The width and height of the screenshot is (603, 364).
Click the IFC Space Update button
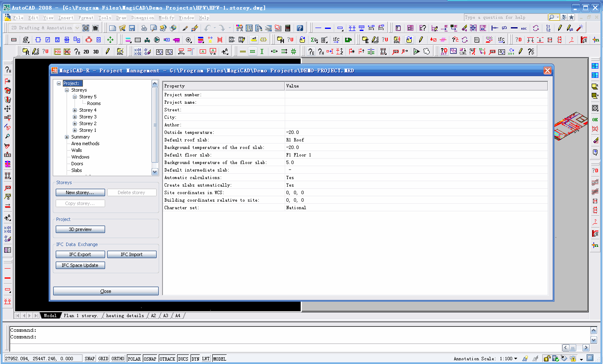click(80, 265)
